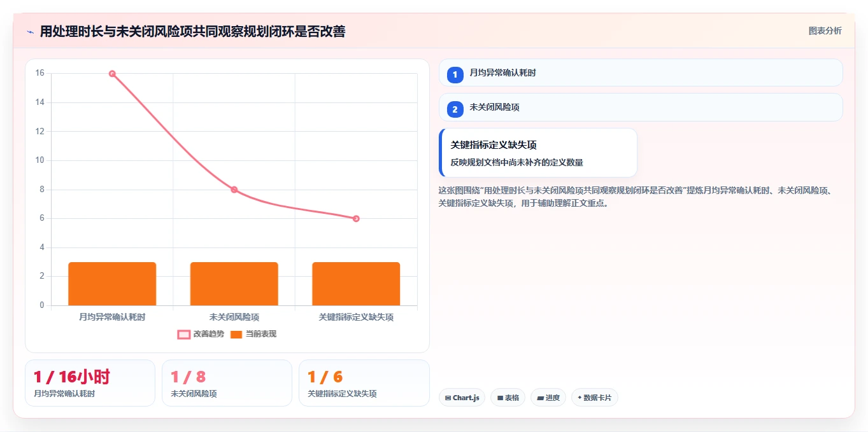Click the y-axis value 16

40,73
